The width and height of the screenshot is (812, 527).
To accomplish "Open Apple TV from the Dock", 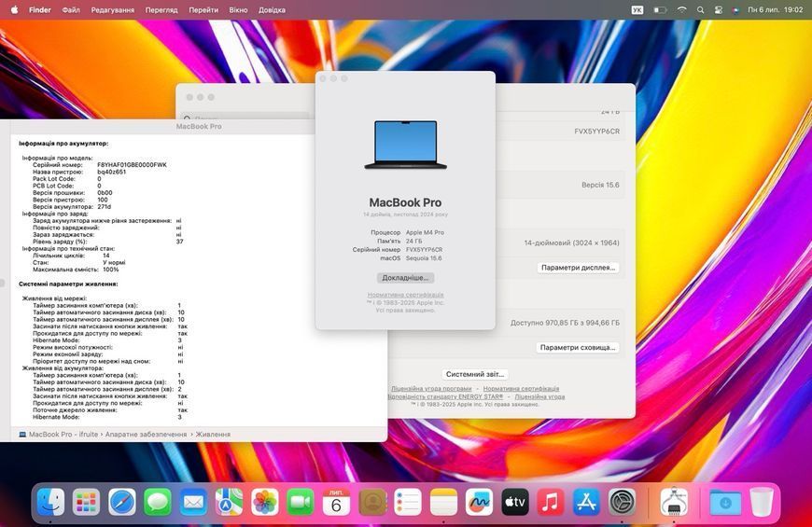I will click(x=515, y=502).
